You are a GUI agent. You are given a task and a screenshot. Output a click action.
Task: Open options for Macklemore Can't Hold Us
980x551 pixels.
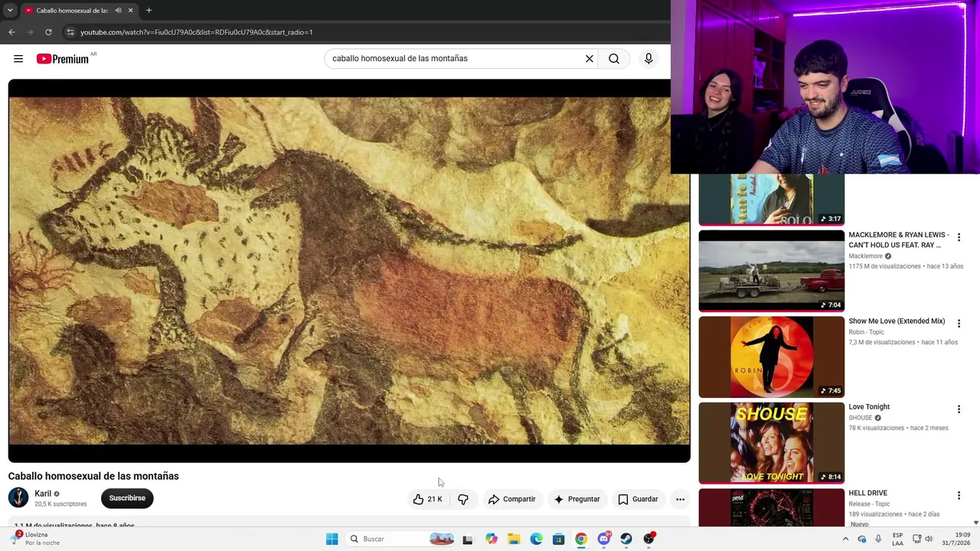click(959, 238)
